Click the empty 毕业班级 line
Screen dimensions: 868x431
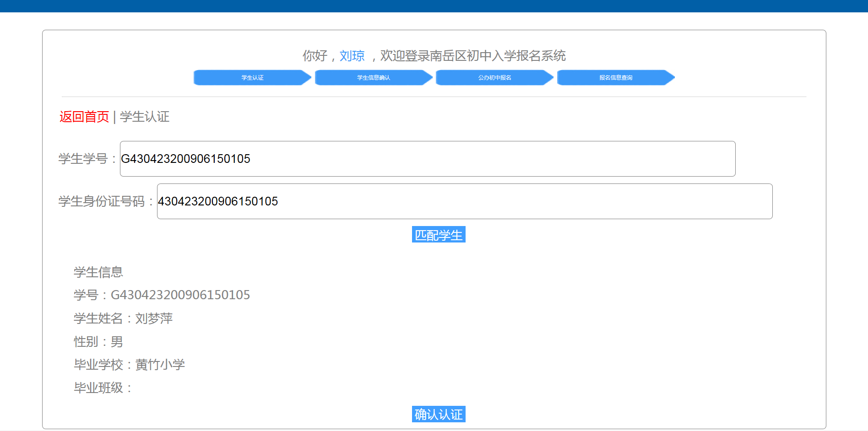[103, 388]
